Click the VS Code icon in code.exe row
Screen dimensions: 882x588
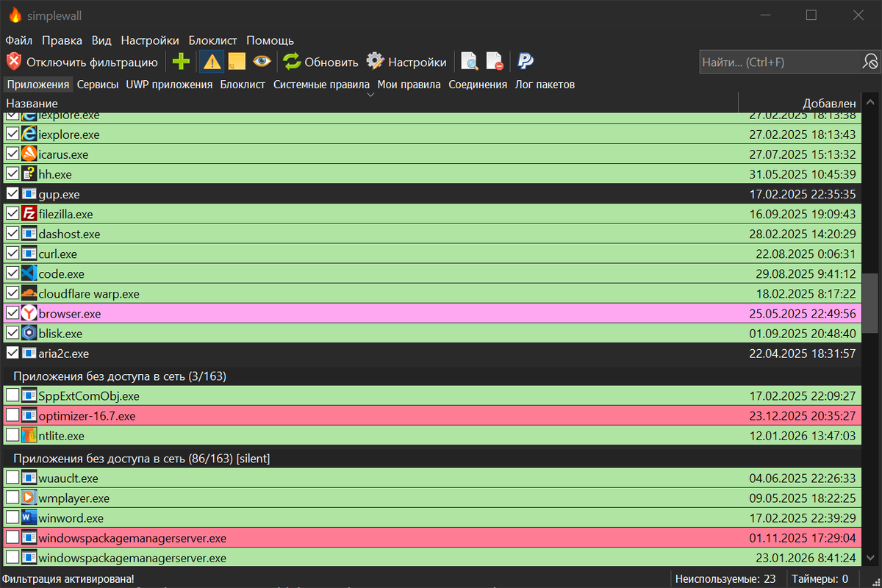(29, 273)
